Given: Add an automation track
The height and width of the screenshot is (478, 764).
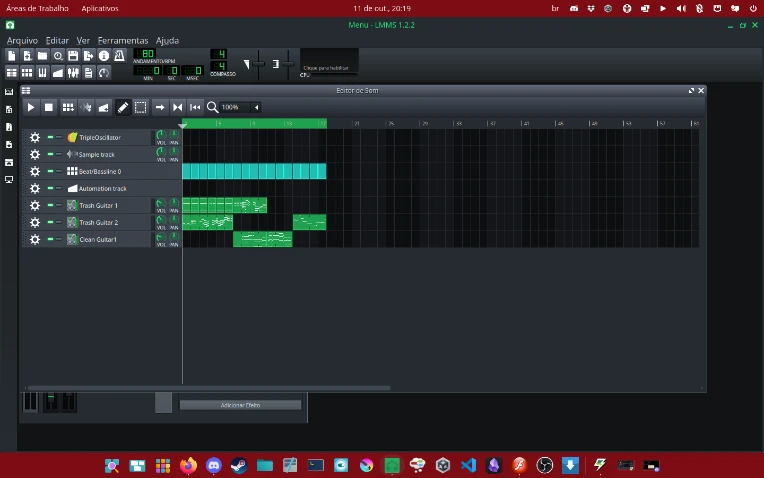Looking at the screenshot, I should pos(104,107).
